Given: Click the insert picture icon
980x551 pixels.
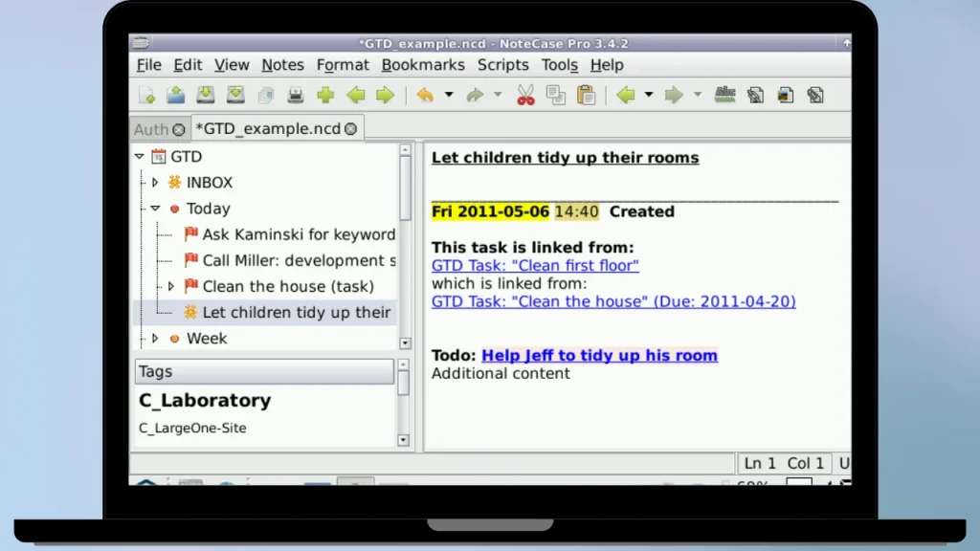Looking at the screenshot, I should tap(786, 95).
